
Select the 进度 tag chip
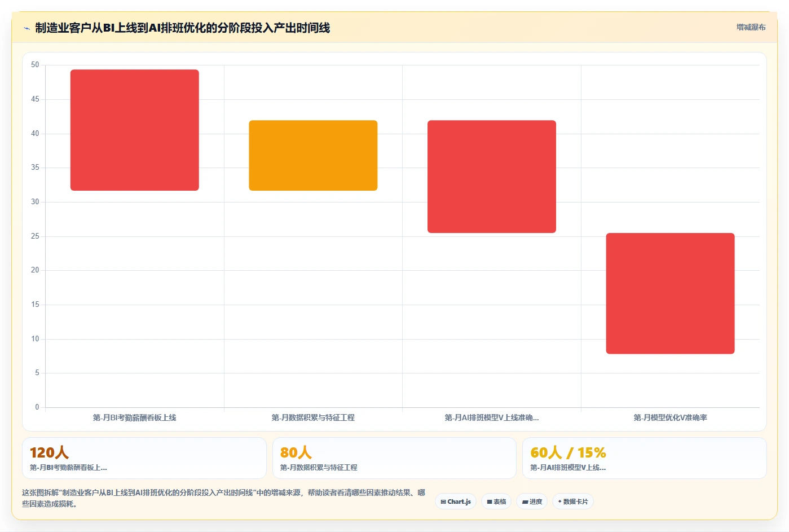click(532, 502)
